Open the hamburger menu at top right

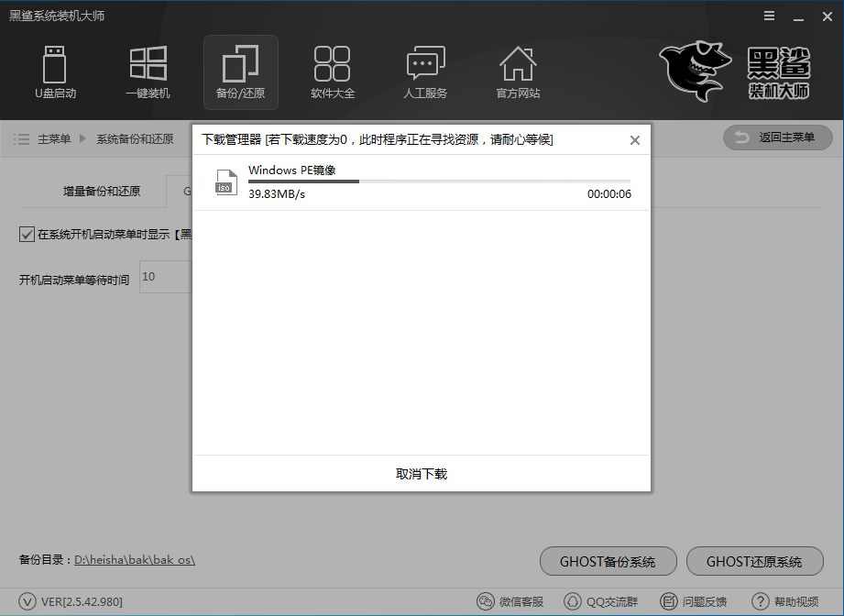tap(768, 15)
